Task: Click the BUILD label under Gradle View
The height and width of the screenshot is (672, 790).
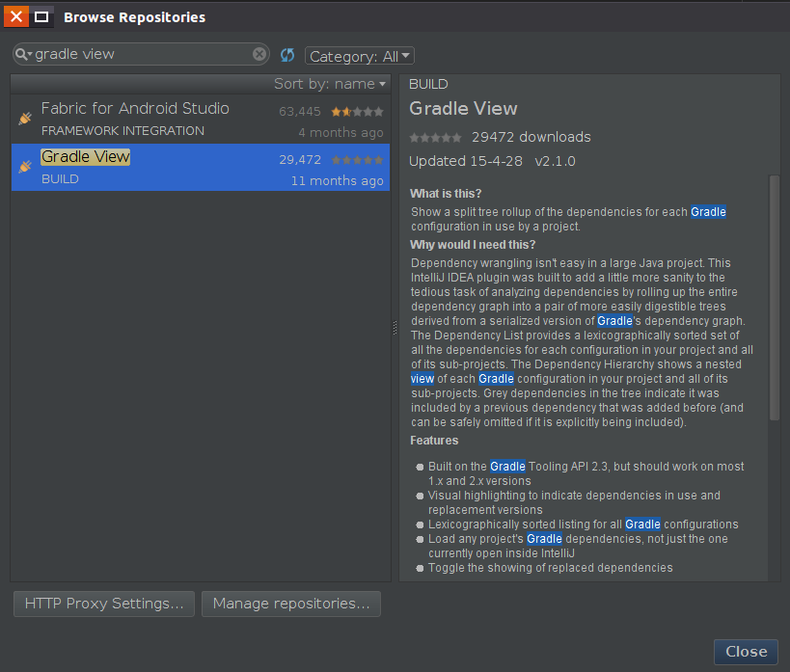Action: (x=60, y=178)
